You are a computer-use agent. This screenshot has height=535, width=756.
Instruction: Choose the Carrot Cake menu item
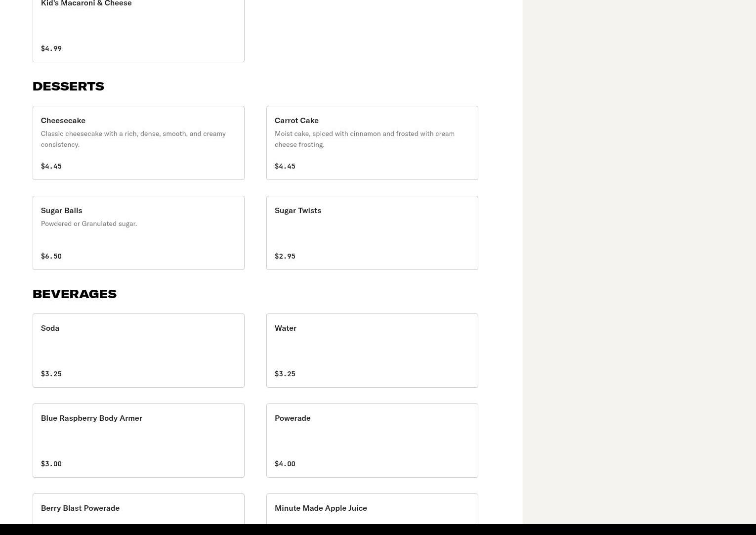point(372,143)
